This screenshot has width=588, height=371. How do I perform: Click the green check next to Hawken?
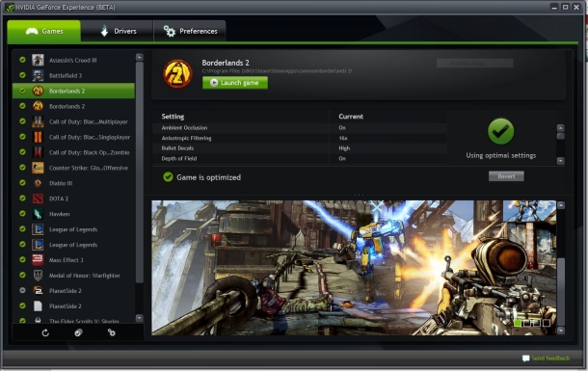[22, 214]
